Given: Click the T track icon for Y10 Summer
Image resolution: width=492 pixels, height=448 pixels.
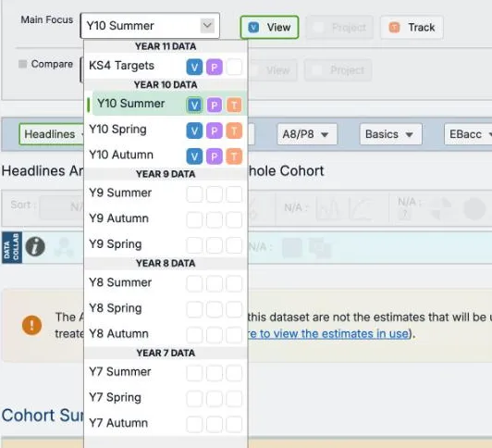Looking at the screenshot, I should (234, 105).
